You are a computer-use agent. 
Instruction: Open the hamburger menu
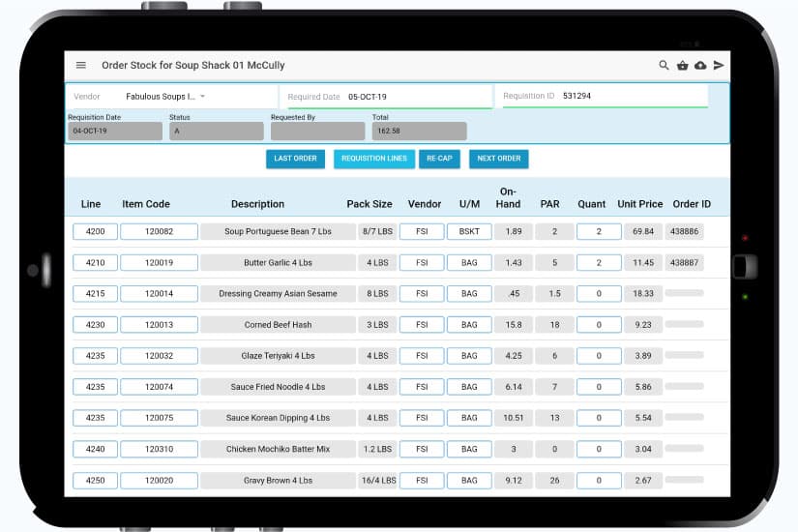[81, 66]
